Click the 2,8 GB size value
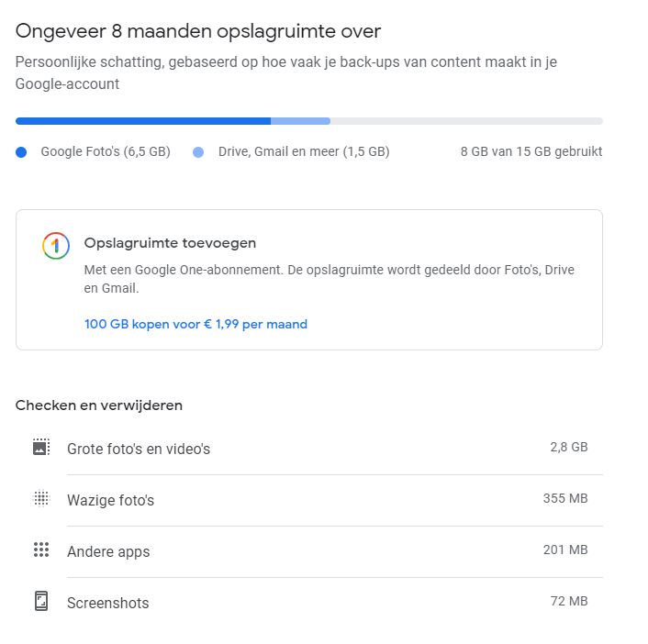This screenshot has height=644, width=648. click(569, 448)
